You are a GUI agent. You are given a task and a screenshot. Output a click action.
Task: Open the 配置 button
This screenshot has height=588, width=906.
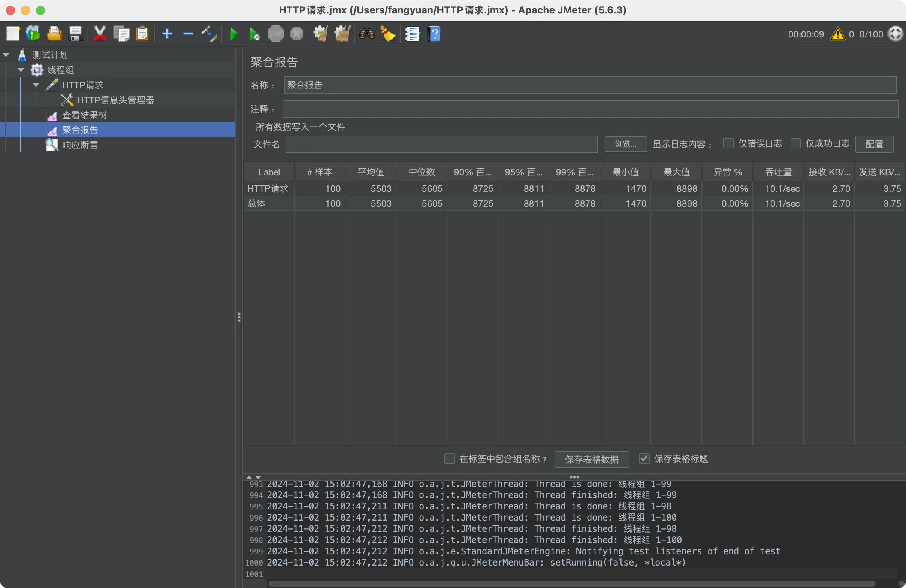pos(874,144)
